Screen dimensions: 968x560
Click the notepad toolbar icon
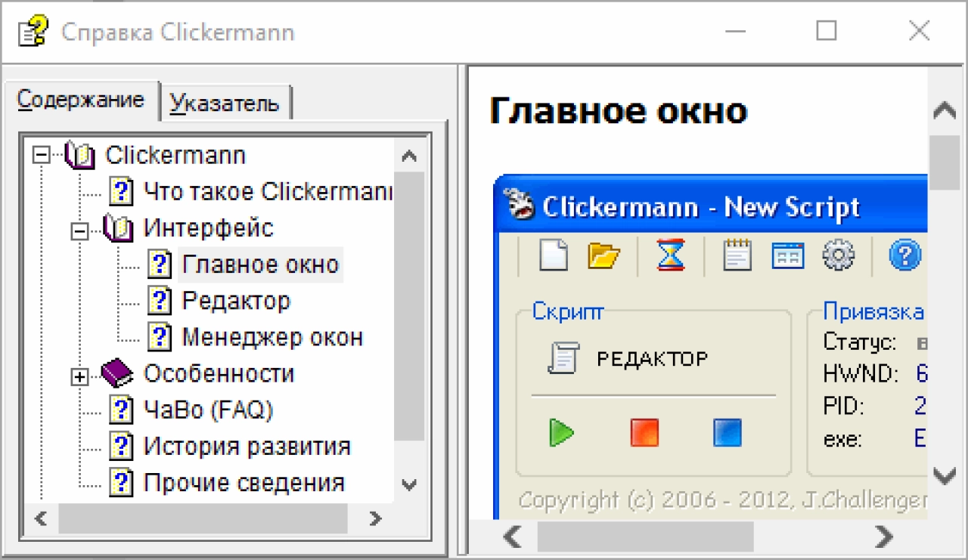[737, 255]
